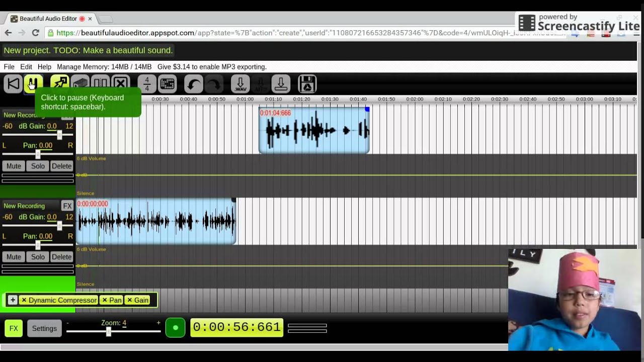Select the audio clip labeled 0:00:00:000

pos(156,221)
